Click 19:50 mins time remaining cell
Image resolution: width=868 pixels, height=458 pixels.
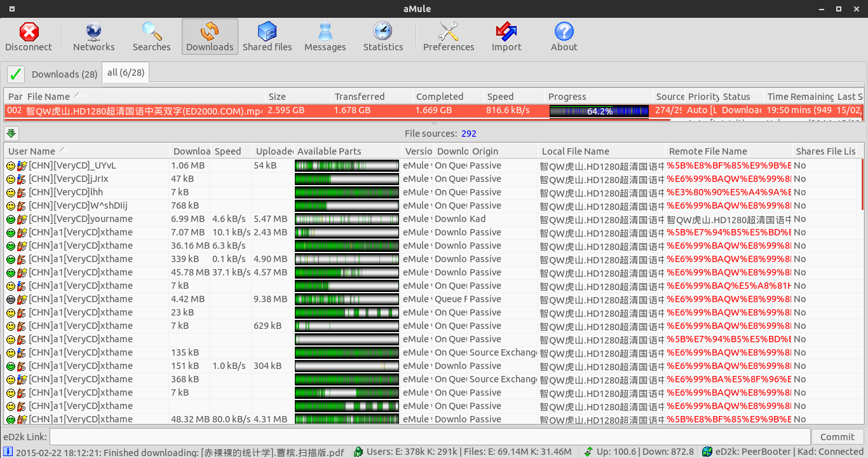click(799, 111)
